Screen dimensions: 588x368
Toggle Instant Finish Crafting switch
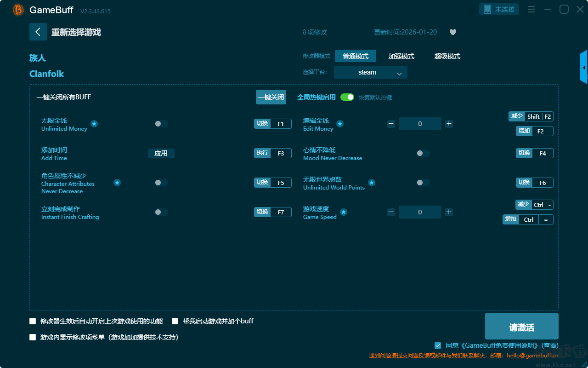(x=161, y=212)
